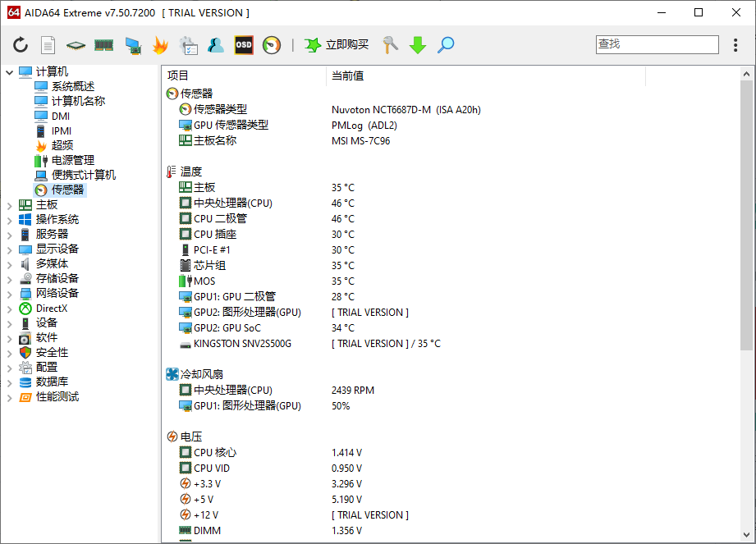The width and height of the screenshot is (756, 544).
Task: Expand the 显示设备 tree node
Action: point(9,250)
